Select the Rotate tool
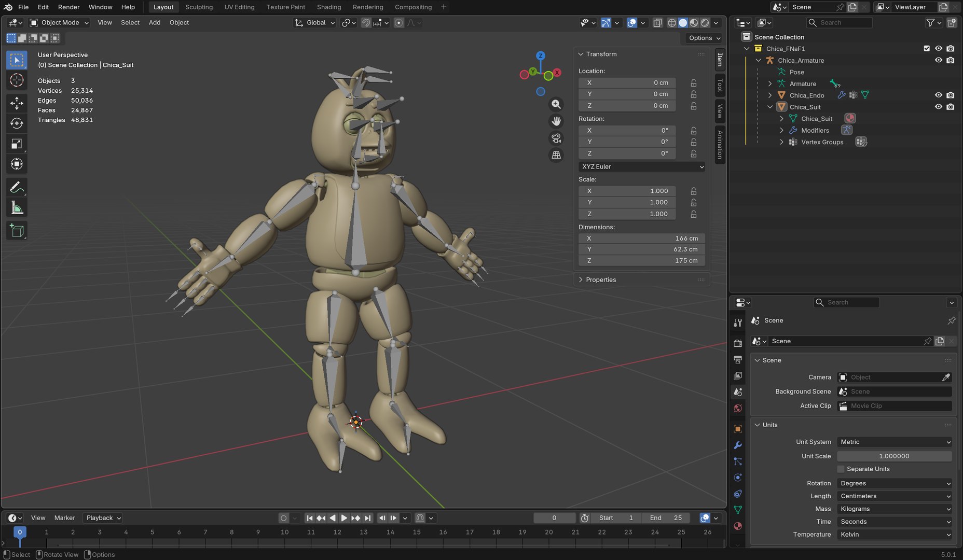 (17, 123)
